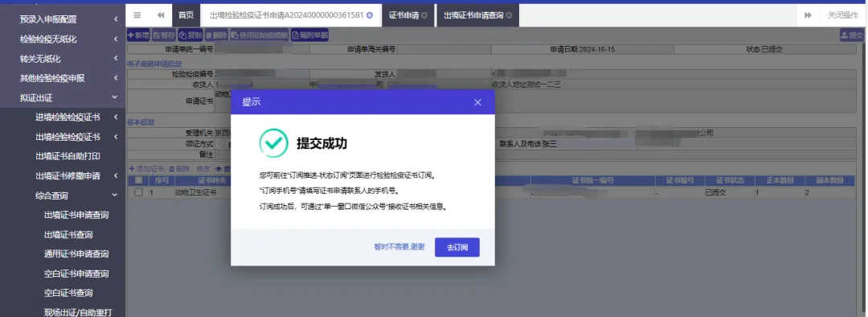This screenshot has height=317, width=868.
Task: Click the 正本数量 column header
Action: [779, 181]
